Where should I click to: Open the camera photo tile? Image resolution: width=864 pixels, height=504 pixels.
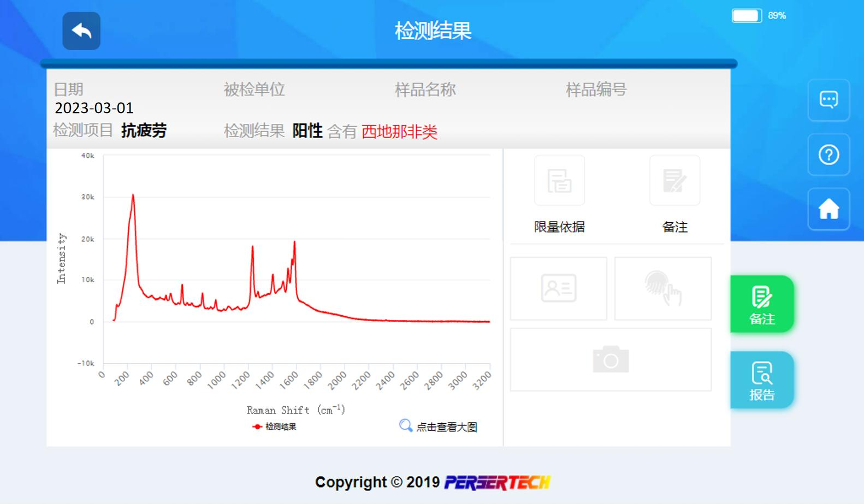(x=611, y=359)
